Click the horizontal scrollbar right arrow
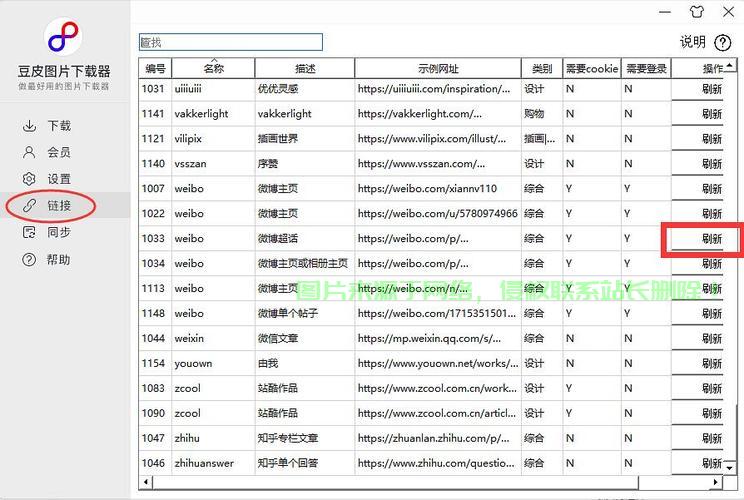744x500 pixels. click(716, 482)
